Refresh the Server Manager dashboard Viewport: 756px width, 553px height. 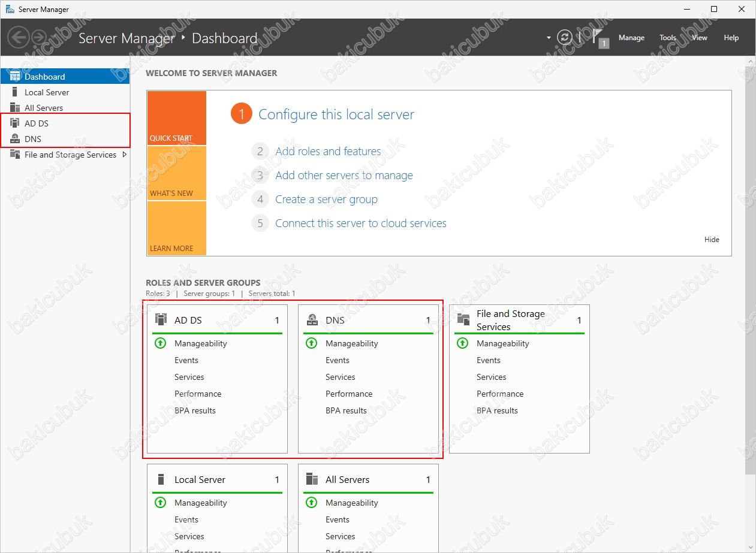tap(564, 37)
